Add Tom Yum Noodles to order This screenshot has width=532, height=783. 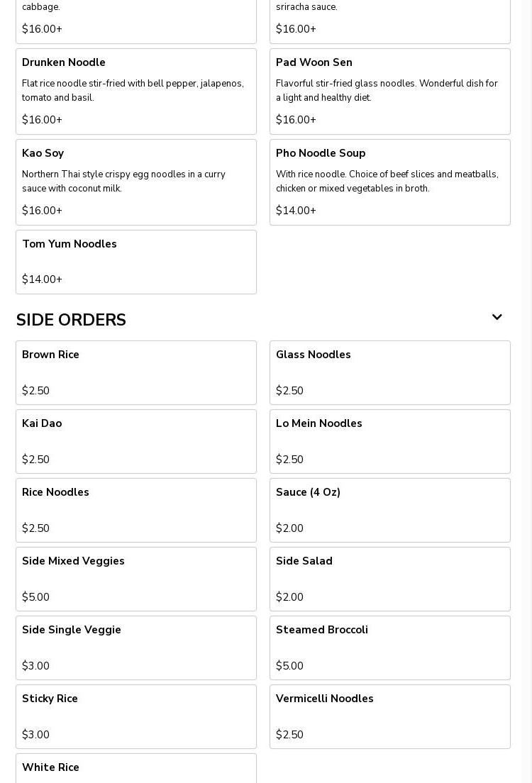136,262
